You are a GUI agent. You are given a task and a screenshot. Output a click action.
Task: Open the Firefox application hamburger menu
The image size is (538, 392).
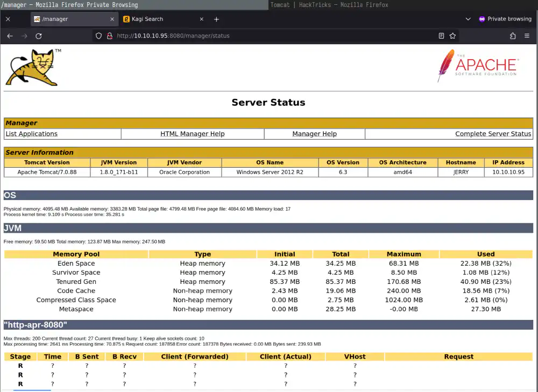click(x=528, y=36)
